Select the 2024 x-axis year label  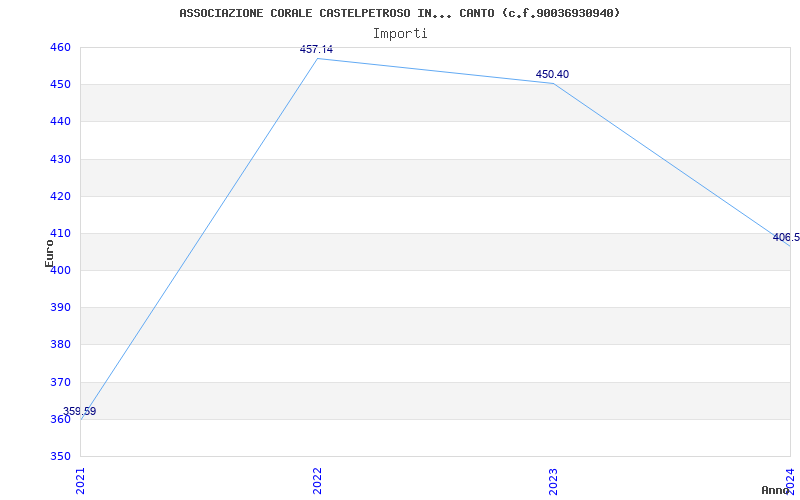[x=790, y=481]
